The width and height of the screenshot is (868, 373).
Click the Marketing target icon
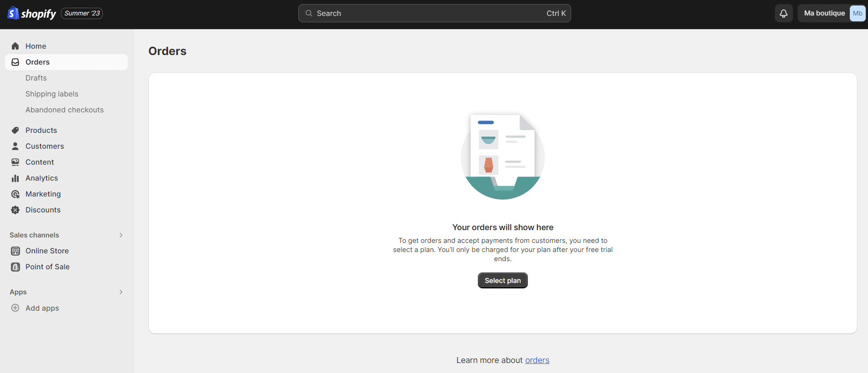coord(15,194)
